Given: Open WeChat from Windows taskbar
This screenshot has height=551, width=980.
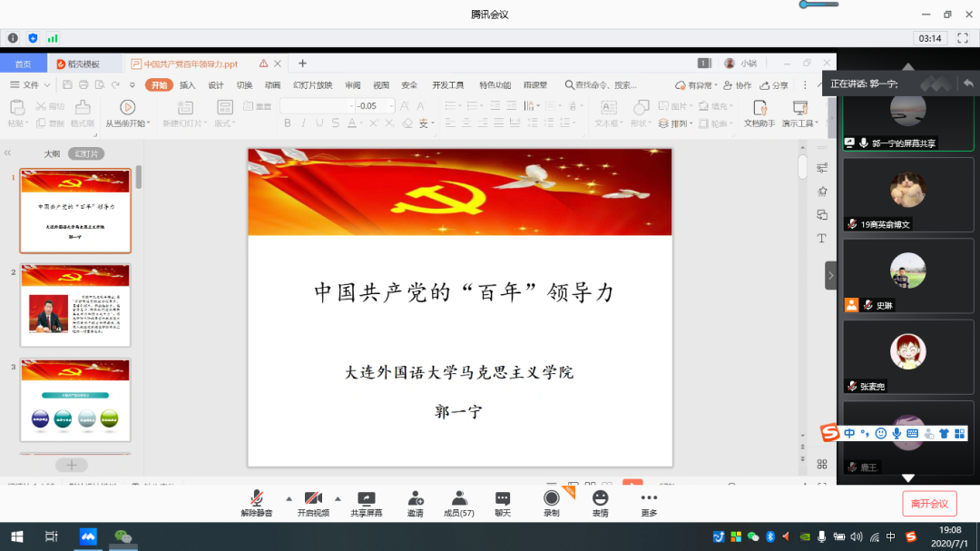Looking at the screenshot, I should 122,536.
